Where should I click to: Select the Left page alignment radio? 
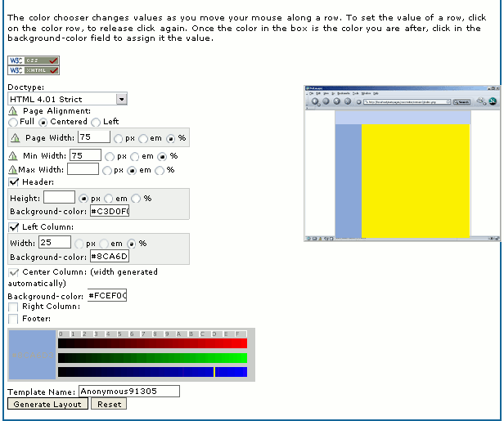[97, 122]
